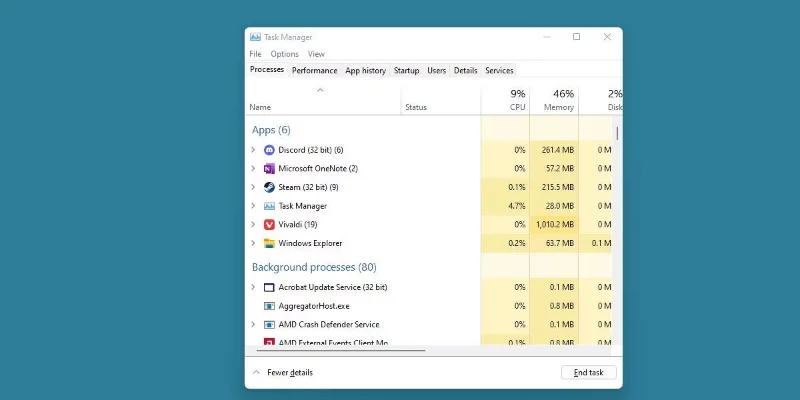Expand the AMD Crash Defender Service entry
Image resolution: width=800 pixels, height=400 pixels.
click(253, 324)
